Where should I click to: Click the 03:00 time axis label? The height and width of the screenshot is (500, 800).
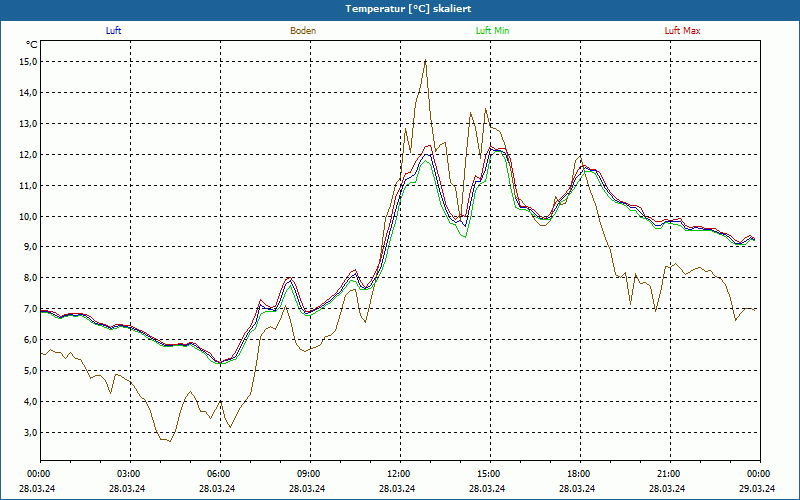(128, 474)
